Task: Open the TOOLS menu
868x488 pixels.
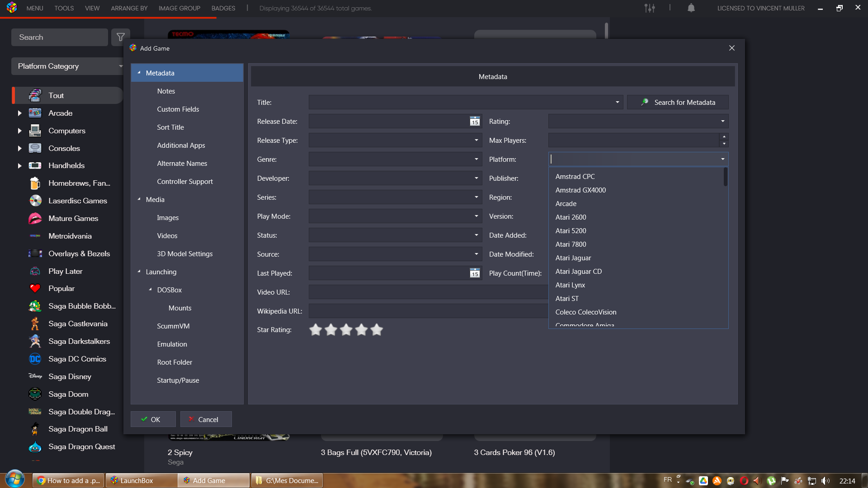Action: [x=64, y=8]
